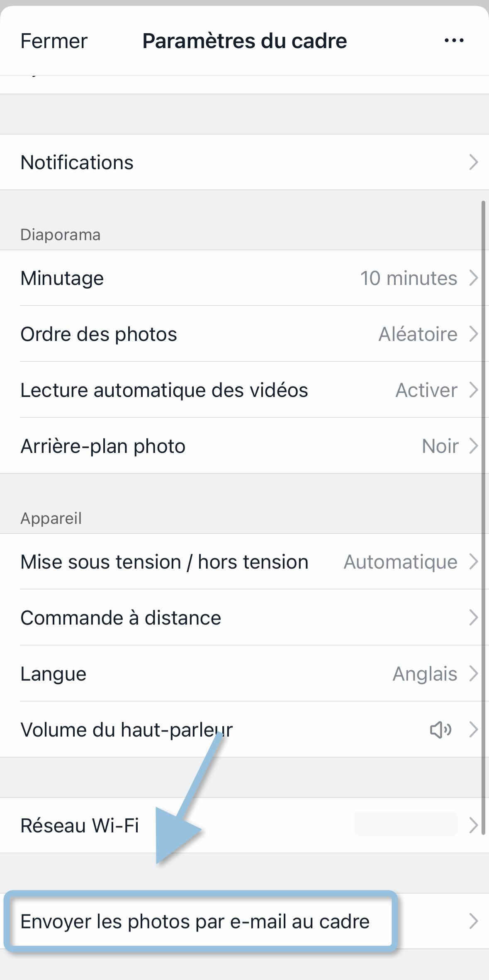Change the Minutage slideshow timing
The image size is (489, 980).
coord(62,278)
